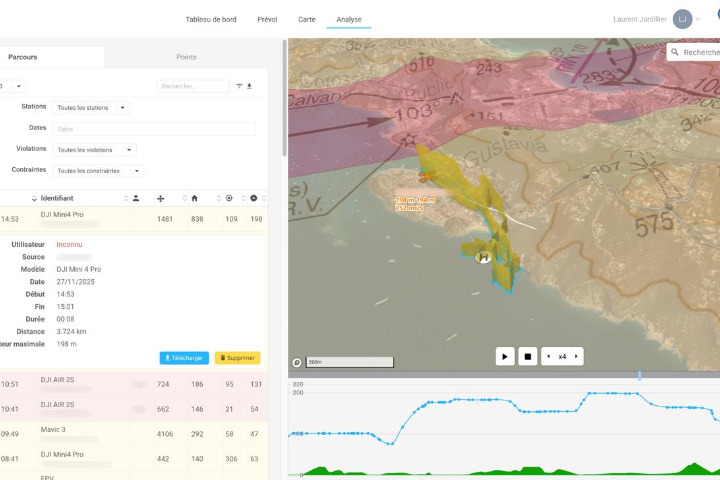This screenshot has height=480, width=720.
Task: Open the Stations dropdown
Action: click(92, 107)
